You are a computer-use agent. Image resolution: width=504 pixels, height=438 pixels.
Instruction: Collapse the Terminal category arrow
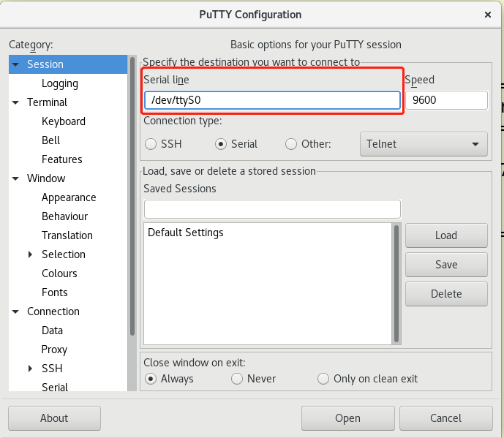(x=15, y=102)
